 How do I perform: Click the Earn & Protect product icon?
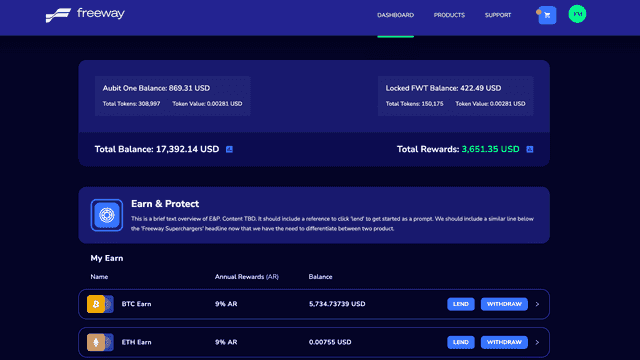click(107, 215)
